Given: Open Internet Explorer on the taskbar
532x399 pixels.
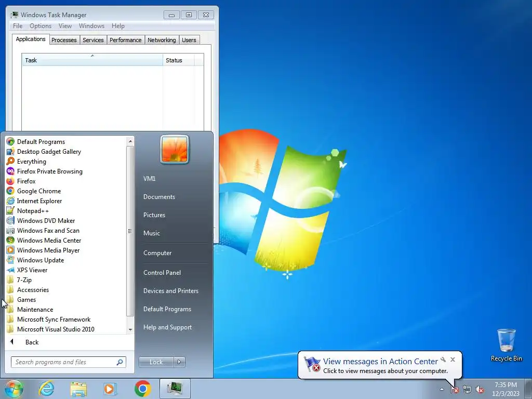Looking at the screenshot, I should [x=46, y=389].
